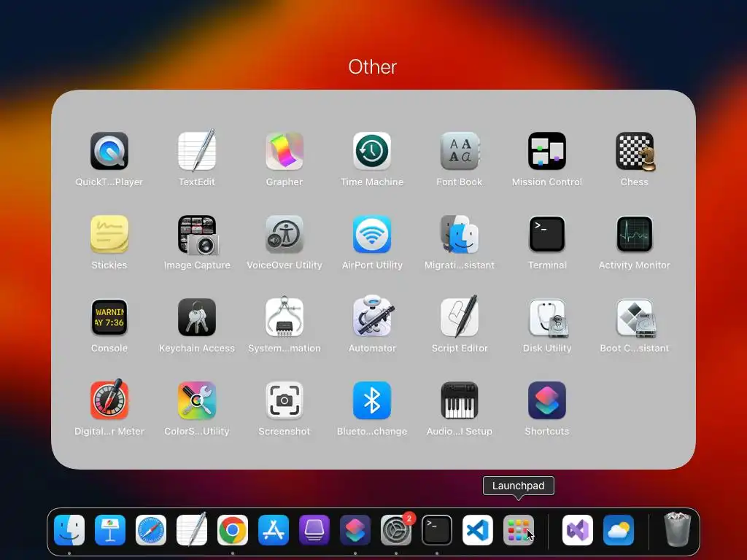Open Keynote in the Dock
Image resolution: width=747 pixels, height=560 pixels.
coord(110,530)
